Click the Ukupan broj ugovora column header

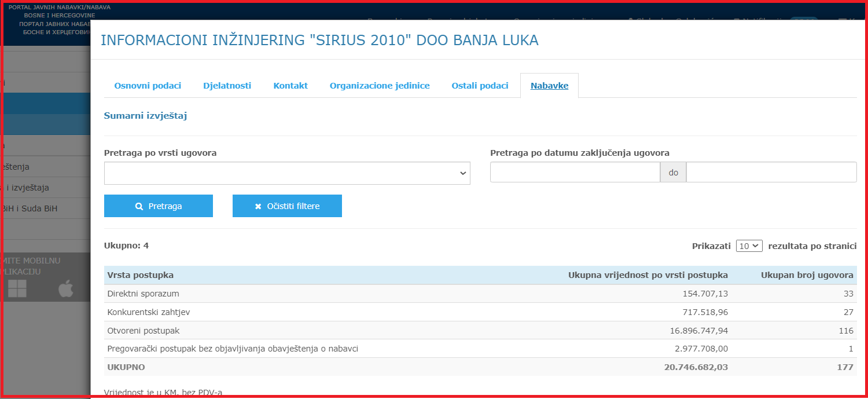click(x=807, y=275)
